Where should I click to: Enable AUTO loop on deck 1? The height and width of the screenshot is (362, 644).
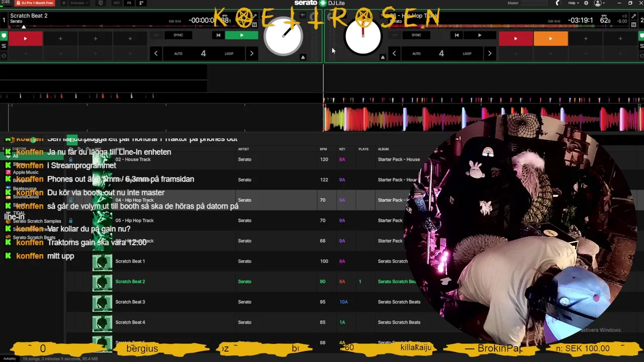click(x=178, y=53)
